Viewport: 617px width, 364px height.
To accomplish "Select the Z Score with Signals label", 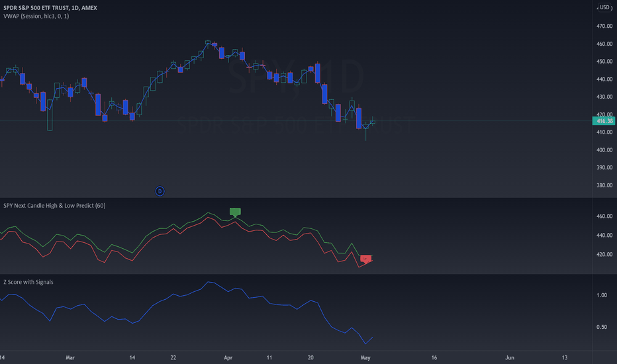I will (28, 282).
